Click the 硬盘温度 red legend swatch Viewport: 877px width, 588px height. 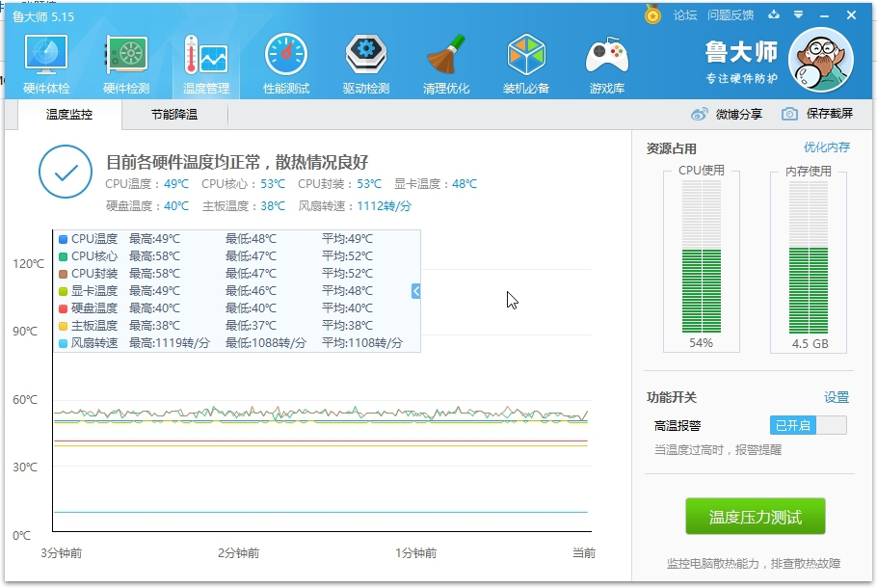(64, 308)
